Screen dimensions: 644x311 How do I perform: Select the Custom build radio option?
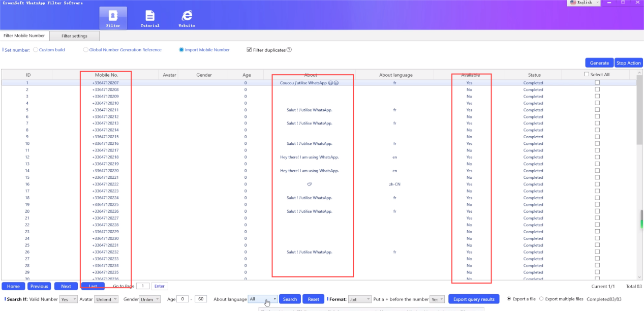[x=36, y=50]
